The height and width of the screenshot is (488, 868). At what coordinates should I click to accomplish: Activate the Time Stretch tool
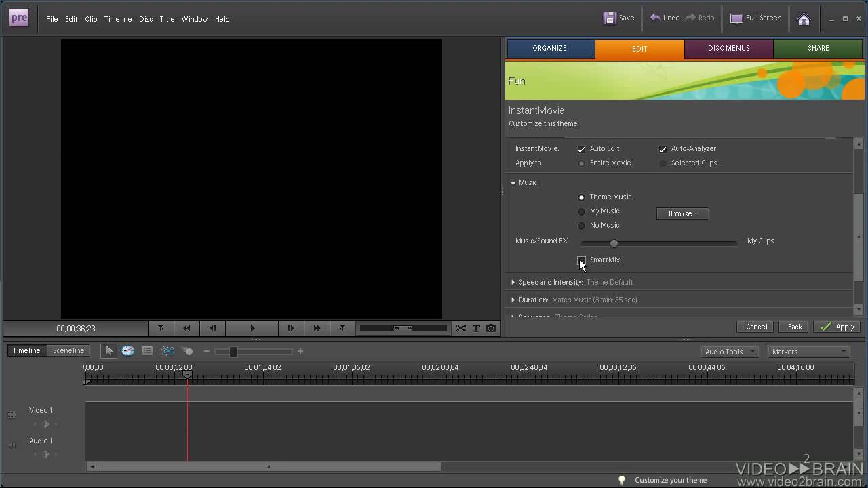click(x=127, y=351)
